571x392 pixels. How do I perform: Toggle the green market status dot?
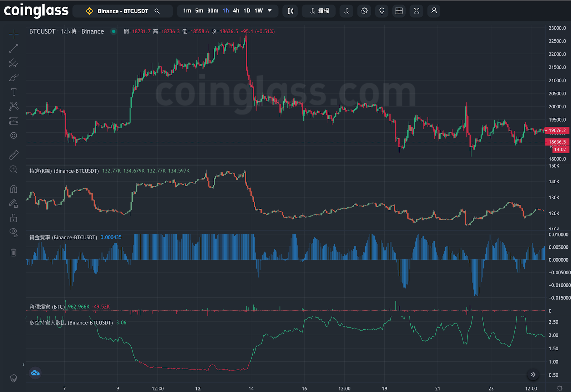coord(113,31)
